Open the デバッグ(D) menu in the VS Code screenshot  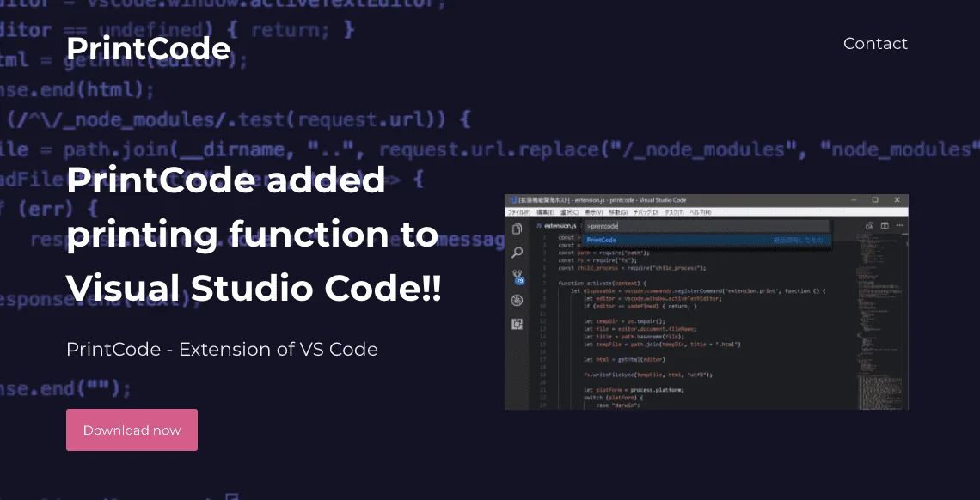pyautogui.click(x=646, y=212)
